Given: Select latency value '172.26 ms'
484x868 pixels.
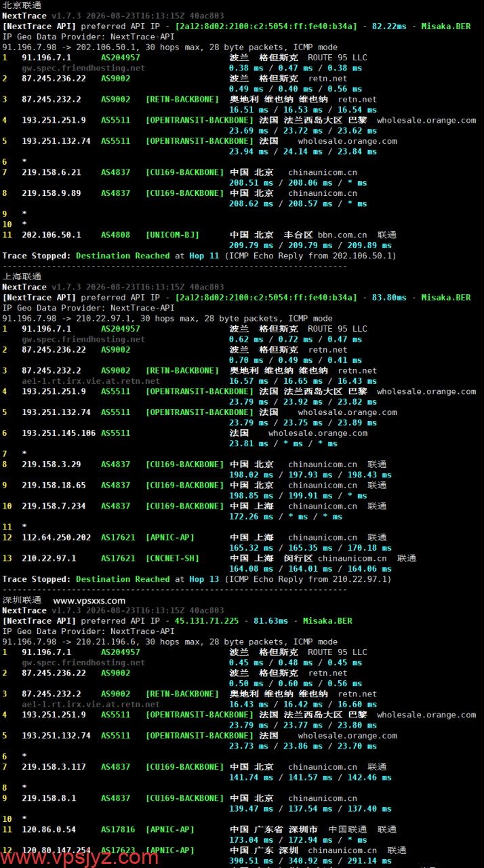Looking at the screenshot, I should [x=251, y=517].
